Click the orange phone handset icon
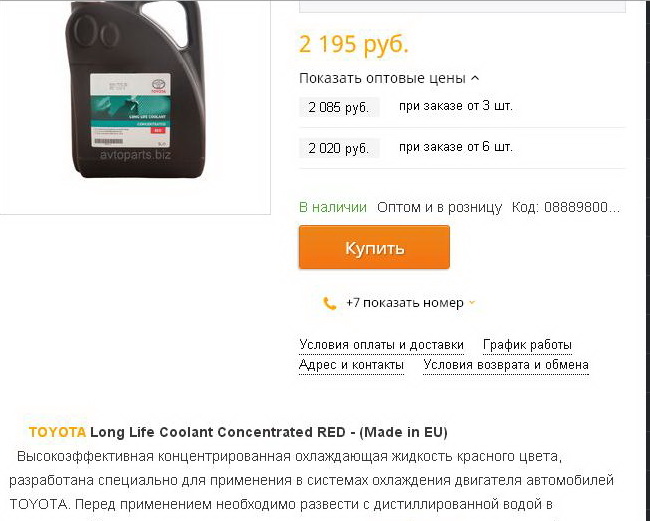650x521 pixels. pos(329,303)
